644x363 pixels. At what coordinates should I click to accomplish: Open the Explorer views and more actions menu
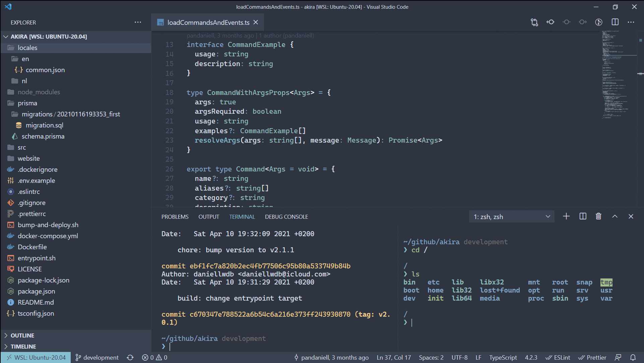click(x=138, y=22)
